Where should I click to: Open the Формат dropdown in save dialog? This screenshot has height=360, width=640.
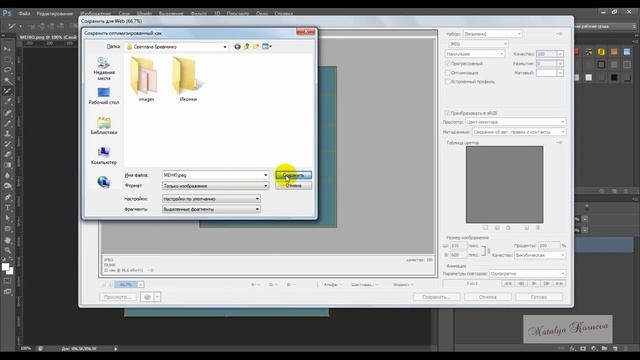tap(216, 186)
